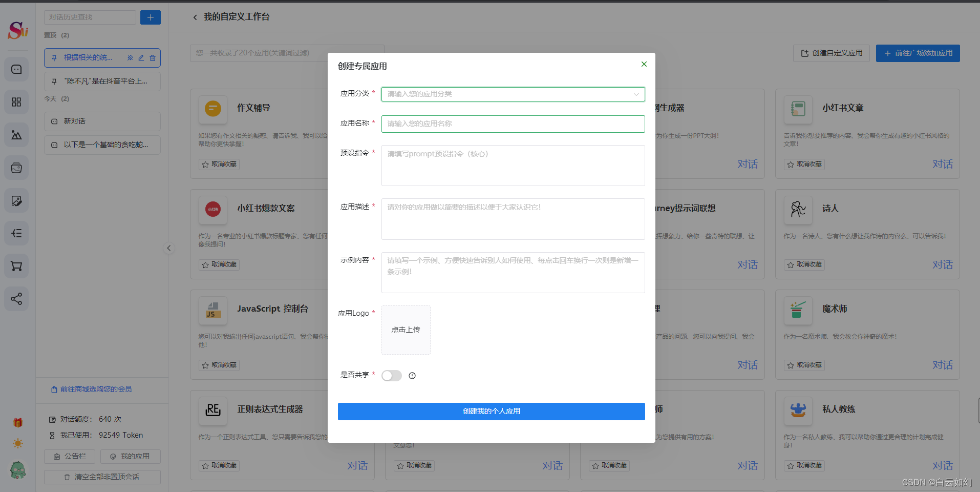Click the 对话历史查找 search field
The height and width of the screenshot is (492, 980).
90,17
